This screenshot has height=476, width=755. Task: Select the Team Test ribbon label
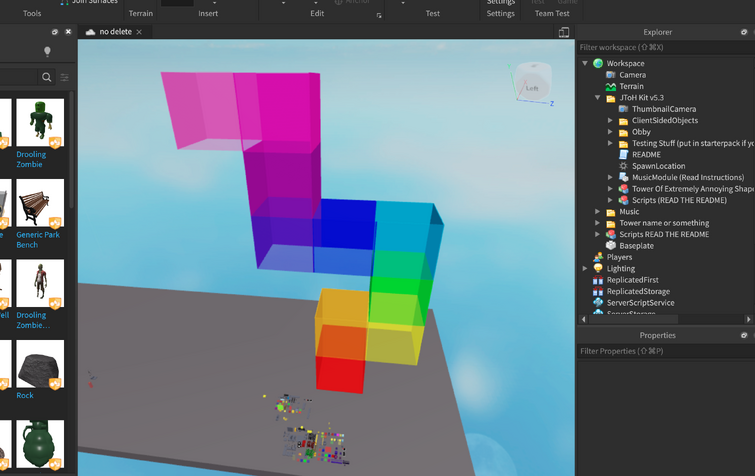tap(552, 13)
